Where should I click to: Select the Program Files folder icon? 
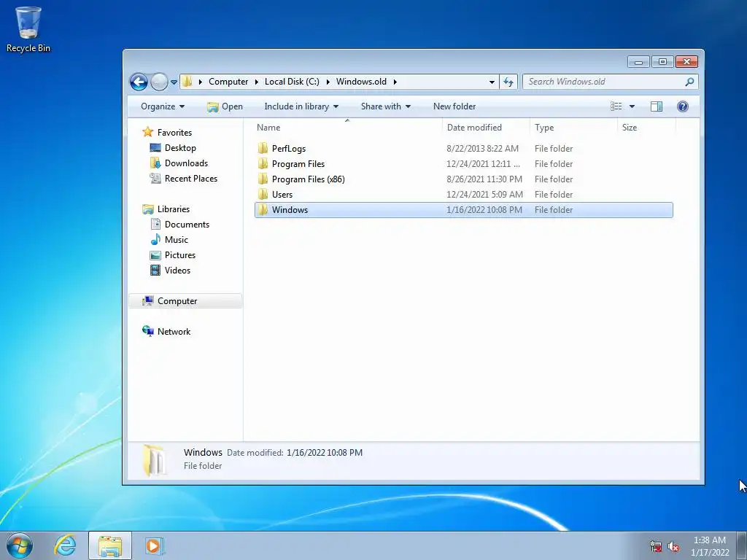click(x=263, y=163)
